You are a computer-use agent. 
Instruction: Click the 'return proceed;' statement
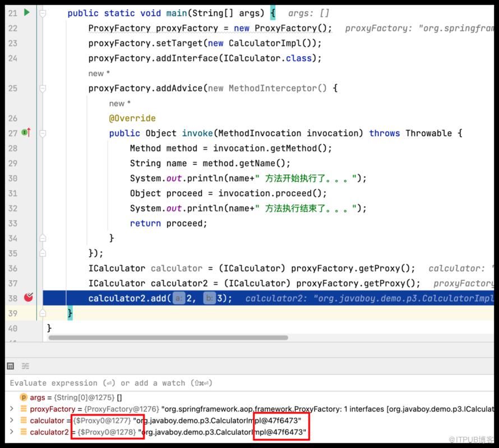[x=168, y=223]
